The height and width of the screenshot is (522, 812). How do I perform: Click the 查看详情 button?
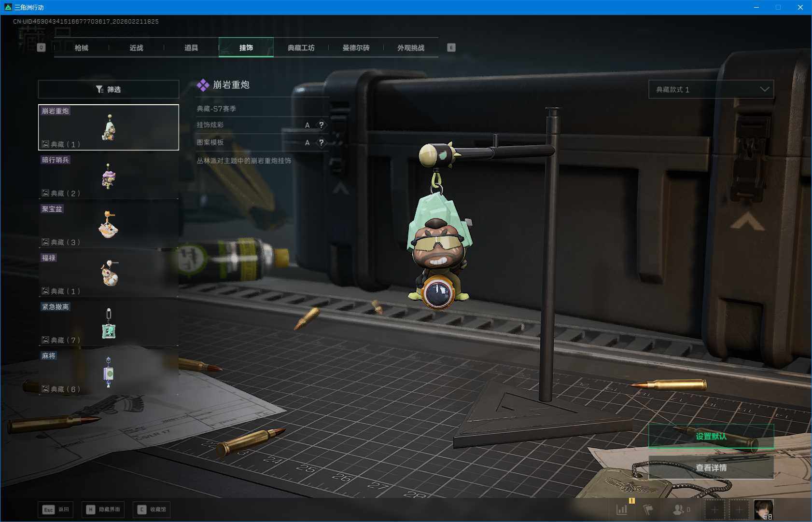(x=711, y=467)
